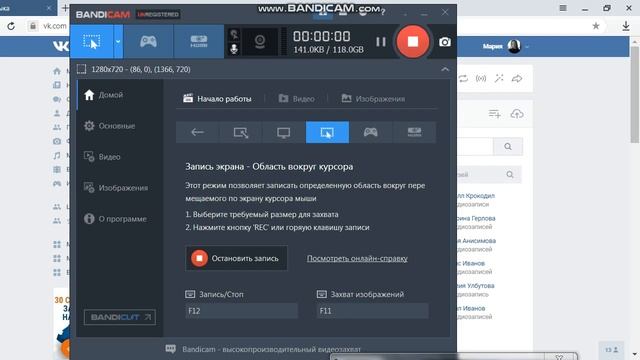This screenshot has width=640, height=360.
Task: Click the magic wand icon in VK audio
Action: pyautogui.click(x=499, y=78)
